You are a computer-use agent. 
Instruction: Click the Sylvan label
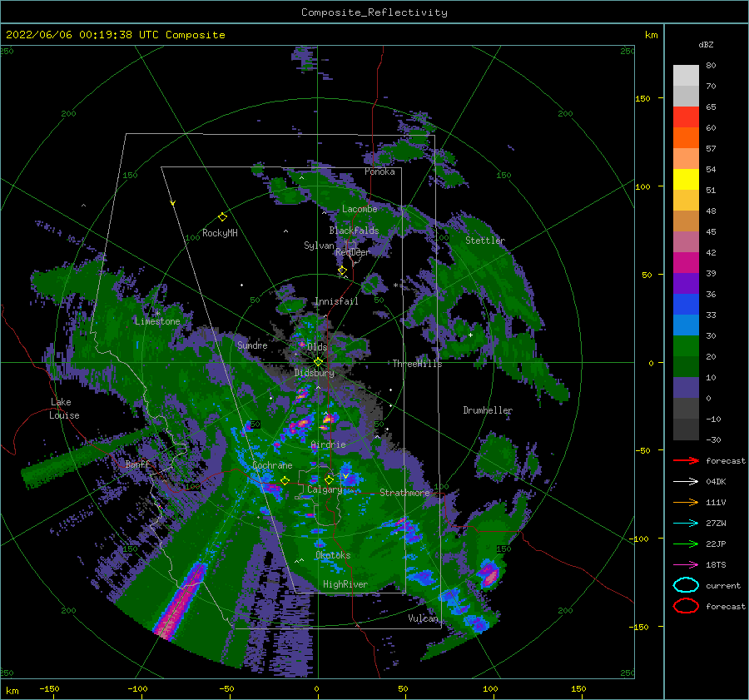click(319, 246)
